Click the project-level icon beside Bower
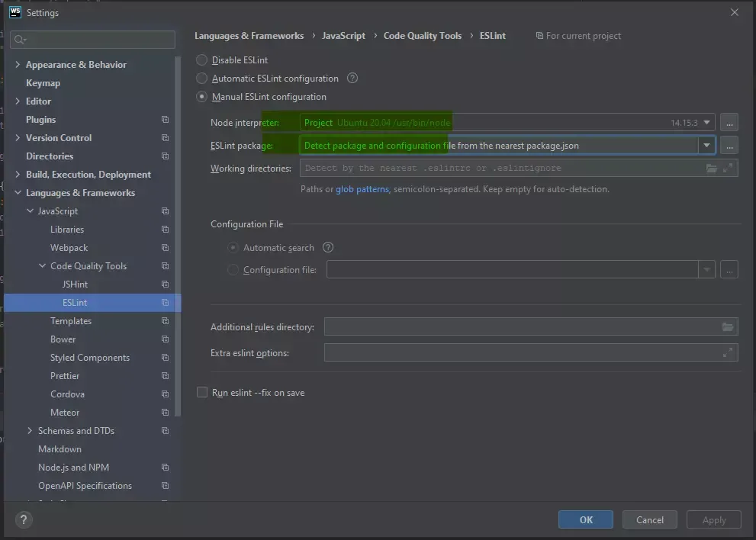Image resolution: width=756 pixels, height=540 pixels. click(165, 339)
